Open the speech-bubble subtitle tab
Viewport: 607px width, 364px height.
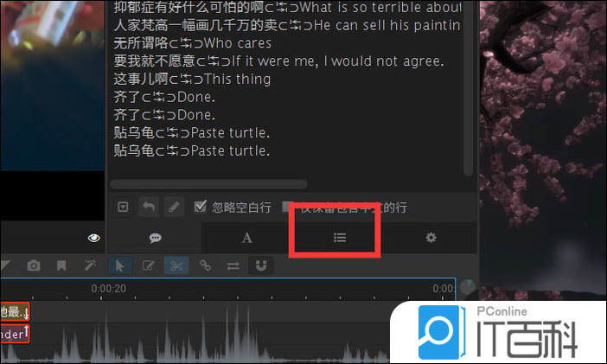(156, 238)
